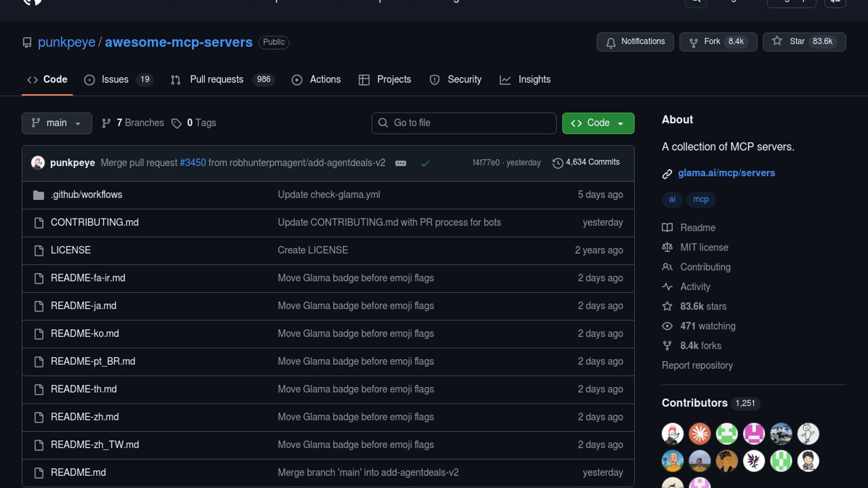The image size is (868, 488).
Task: Click the commit message ellipsis expander icon
Action: tap(401, 163)
